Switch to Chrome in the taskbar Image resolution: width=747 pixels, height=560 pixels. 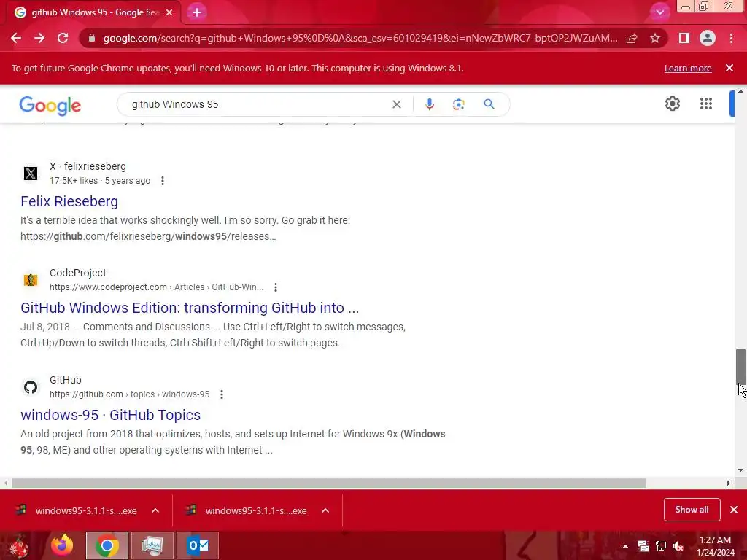pyautogui.click(x=107, y=545)
